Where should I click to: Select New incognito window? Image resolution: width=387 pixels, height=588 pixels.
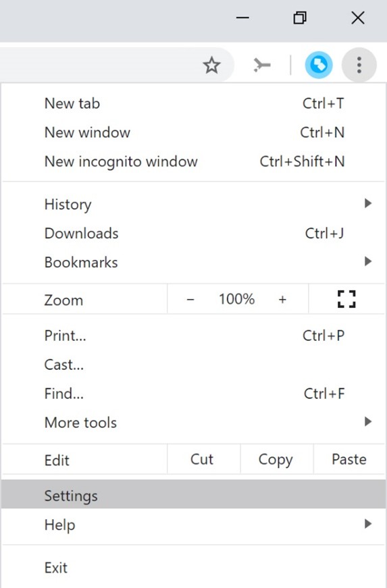(x=193, y=161)
